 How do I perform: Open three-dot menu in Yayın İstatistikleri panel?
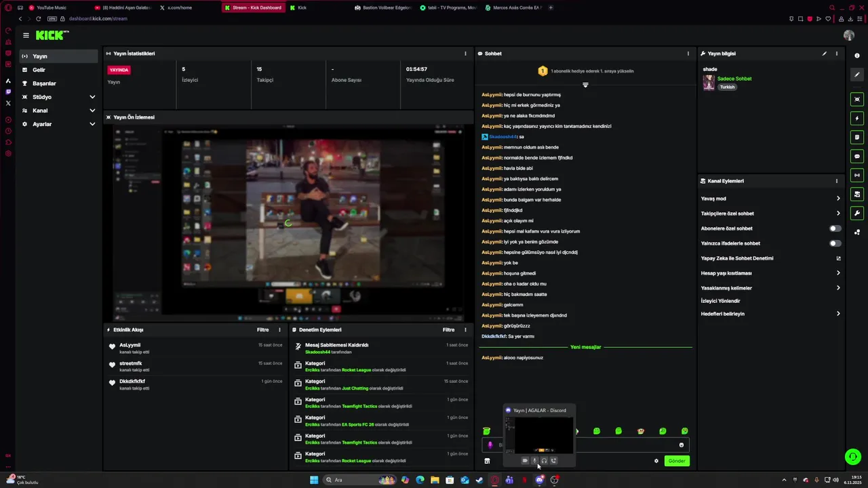pyautogui.click(x=465, y=54)
